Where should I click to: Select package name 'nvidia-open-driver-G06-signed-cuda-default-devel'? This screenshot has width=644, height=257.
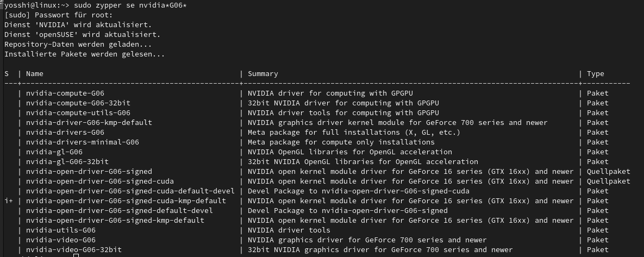(x=130, y=191)
